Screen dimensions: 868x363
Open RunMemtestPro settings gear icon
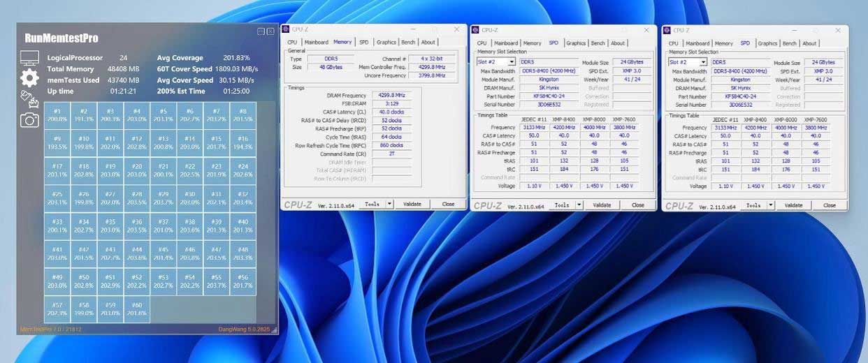pos(29,78)
